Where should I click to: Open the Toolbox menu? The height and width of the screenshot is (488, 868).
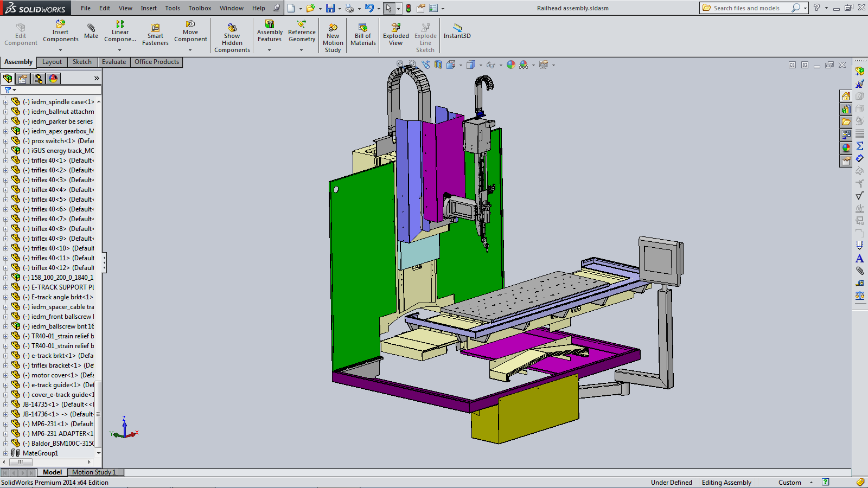pyautogui.click(x=200, y=8)
